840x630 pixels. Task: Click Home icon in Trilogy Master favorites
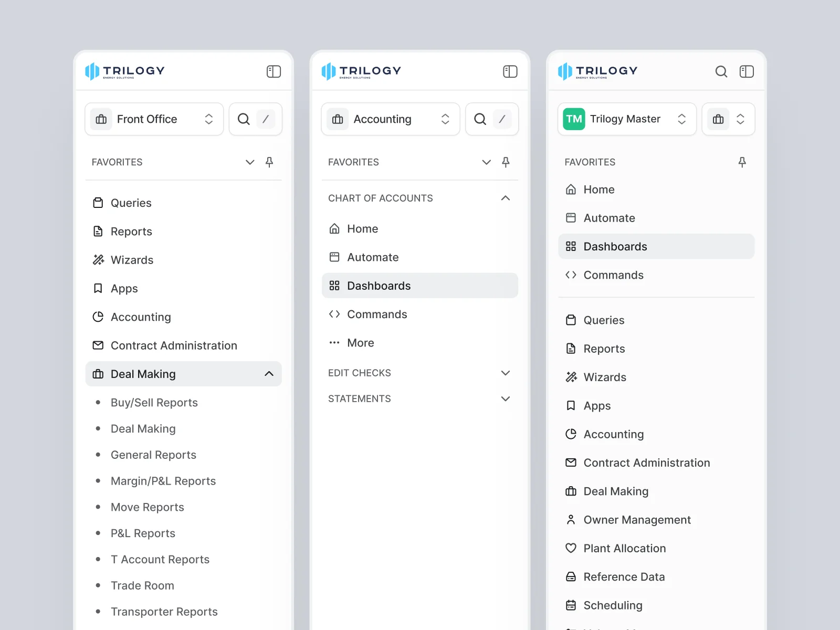coord(571,190)
